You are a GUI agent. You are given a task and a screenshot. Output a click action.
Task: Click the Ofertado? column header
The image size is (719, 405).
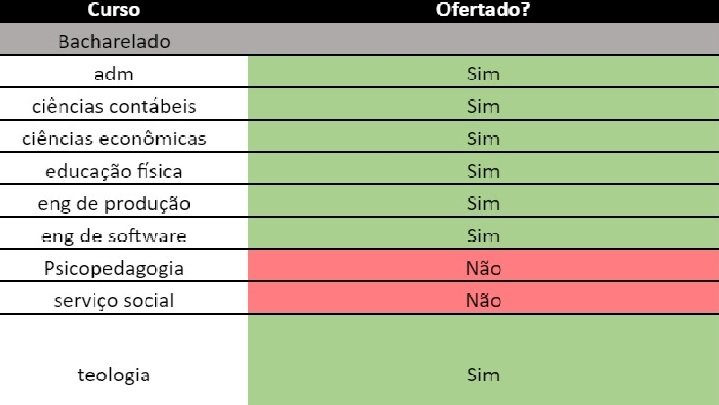tap(483, 10)
